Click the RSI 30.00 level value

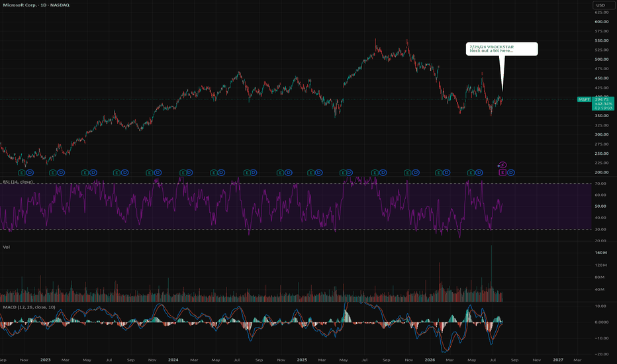[600, 230]
